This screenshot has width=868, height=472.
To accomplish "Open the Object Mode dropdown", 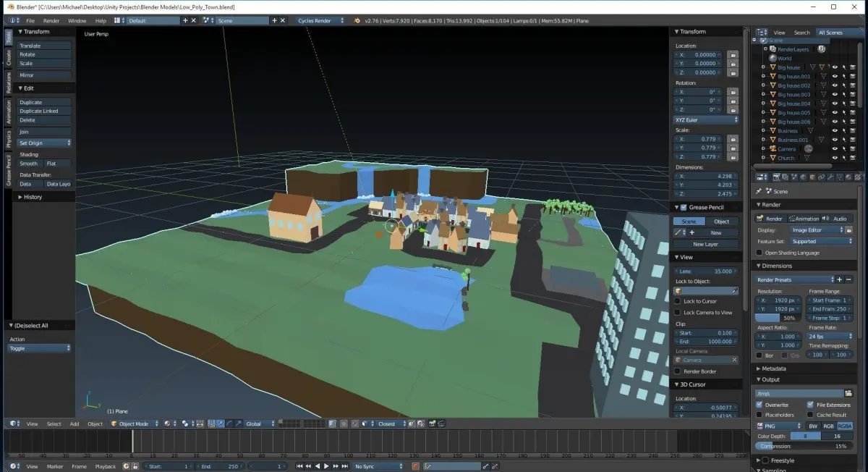I will pyautogui.click(x=134, y=423).
